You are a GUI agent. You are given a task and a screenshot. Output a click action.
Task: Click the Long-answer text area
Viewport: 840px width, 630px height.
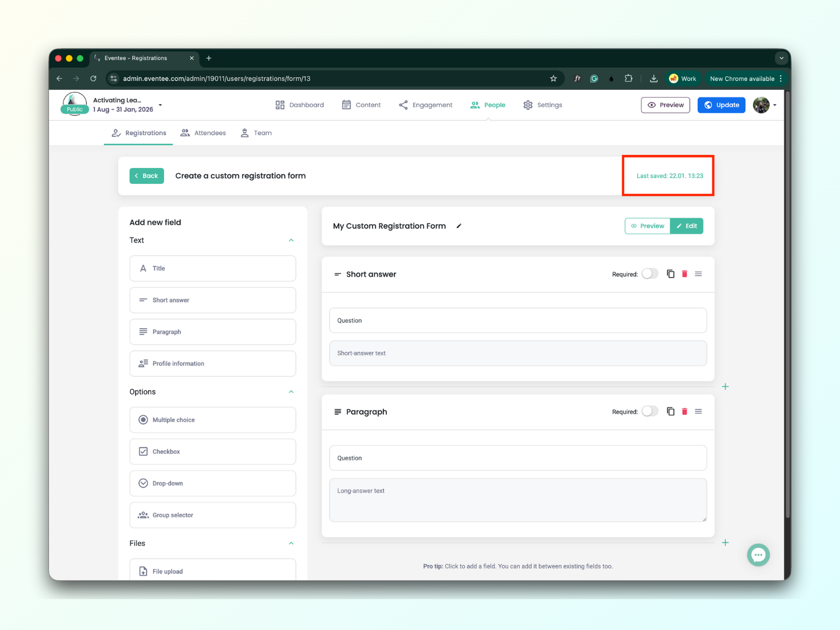pos(518,500)
